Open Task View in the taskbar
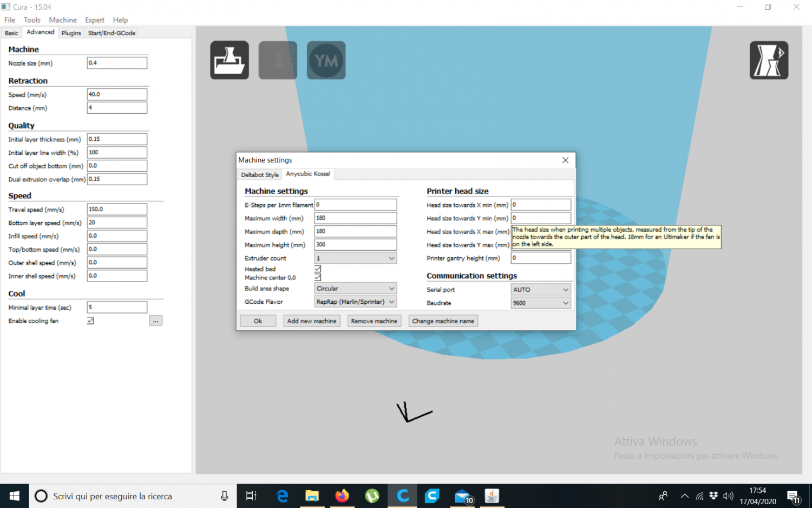 coord(251,496)
